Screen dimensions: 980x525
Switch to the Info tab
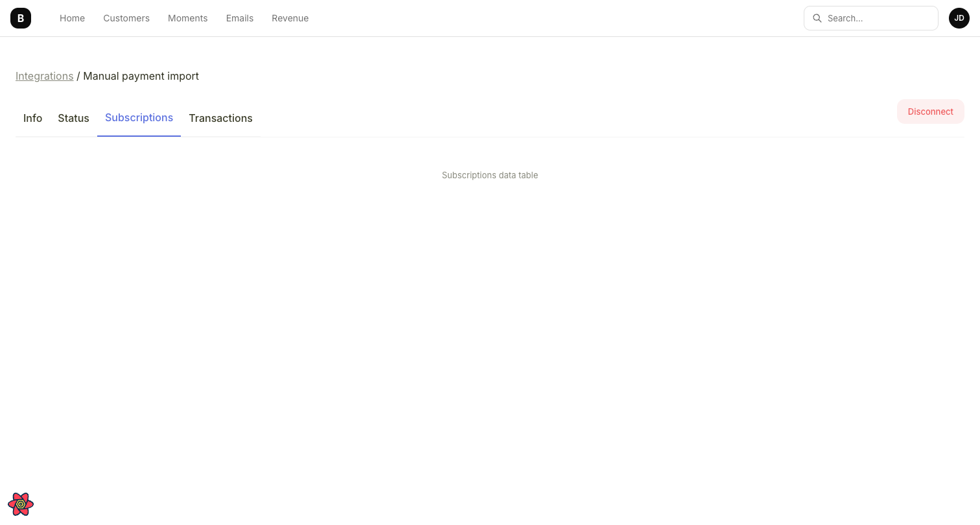click(32, 118)
